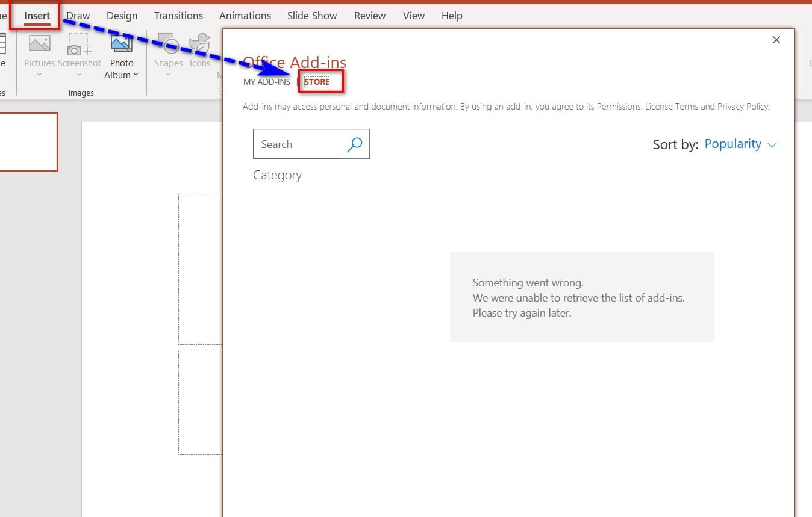Go to the Transitions ribbon tab
This screenshot has height=517, width=812.
pyautogui.click(x=178, y=16)
